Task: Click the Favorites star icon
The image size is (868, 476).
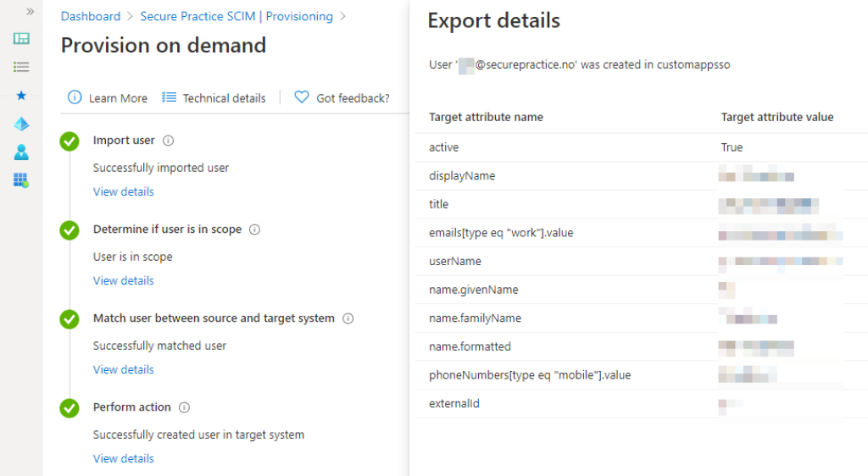Action: 21,96
